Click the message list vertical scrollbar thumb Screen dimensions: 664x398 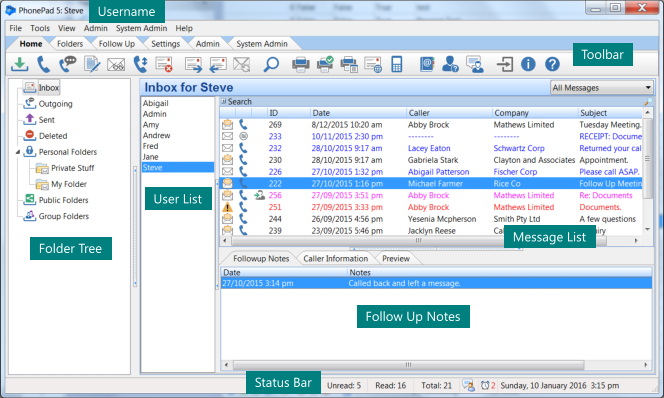click(x=647, y=158)
